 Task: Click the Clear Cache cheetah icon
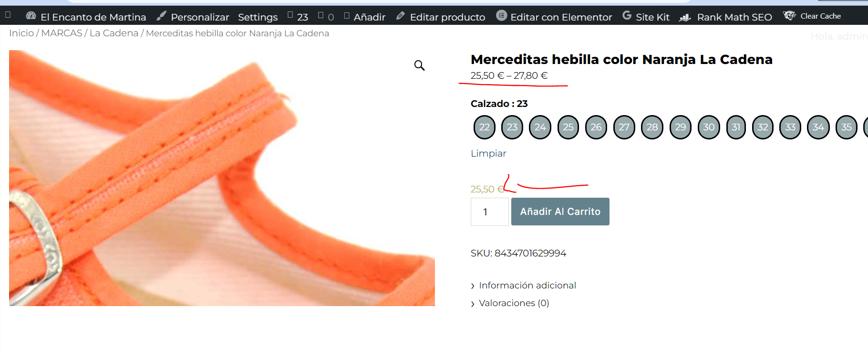[x=789, y=16]
